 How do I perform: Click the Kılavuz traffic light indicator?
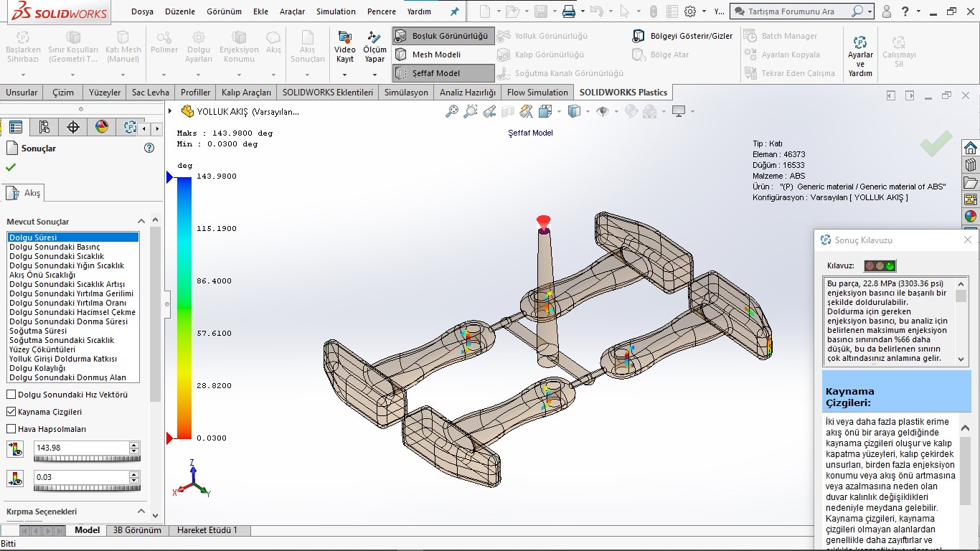pos(880,265)
